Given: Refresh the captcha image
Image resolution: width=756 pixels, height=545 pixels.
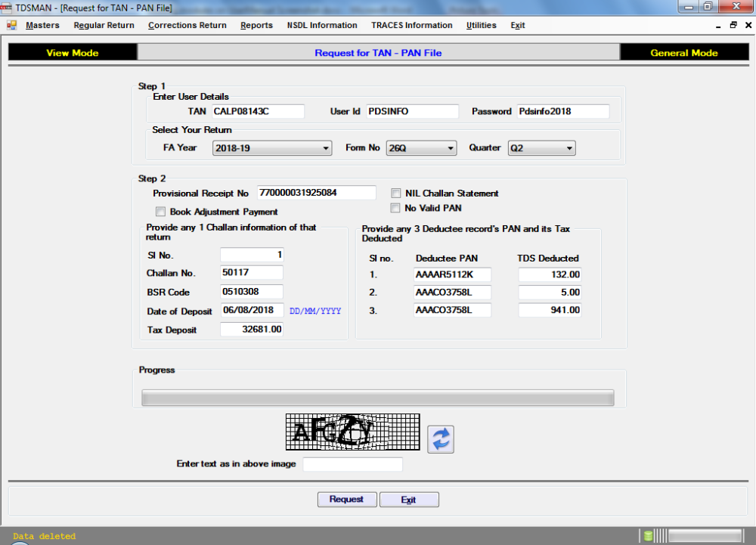Looking at the screenshot, I should [x=441, y=439].
